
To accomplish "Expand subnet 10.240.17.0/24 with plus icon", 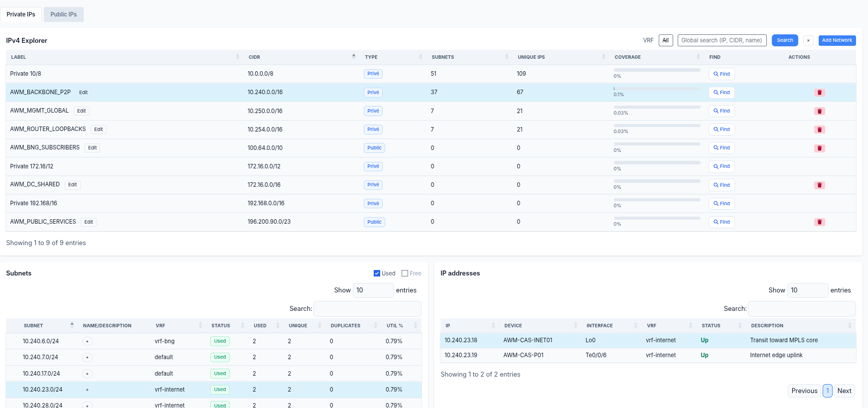I will coord(87,374).
